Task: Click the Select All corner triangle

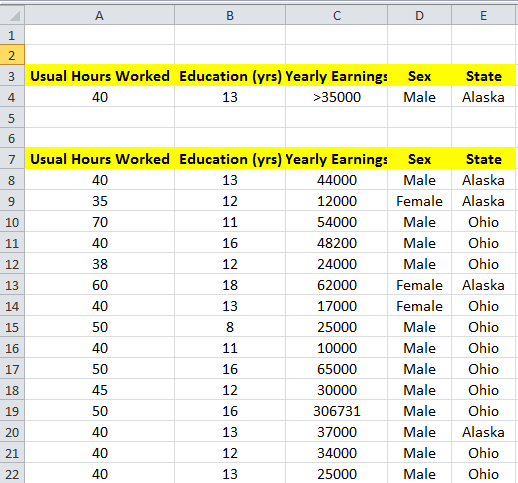Action: coord(15,16)
